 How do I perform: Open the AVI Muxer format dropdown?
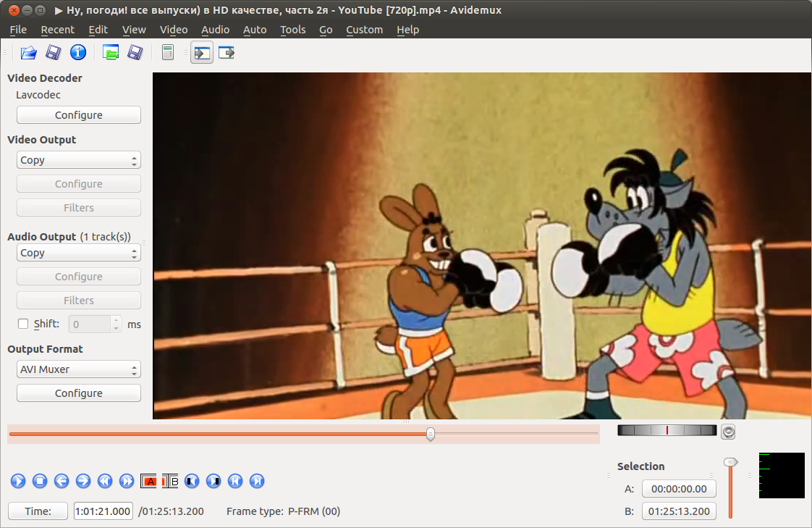(79, 369)
